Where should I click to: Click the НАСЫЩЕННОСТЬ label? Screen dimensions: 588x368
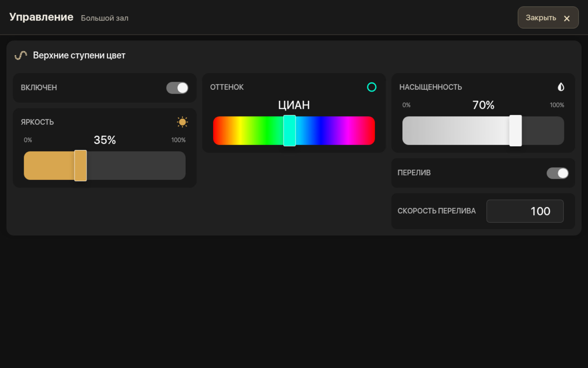(431, 87)
